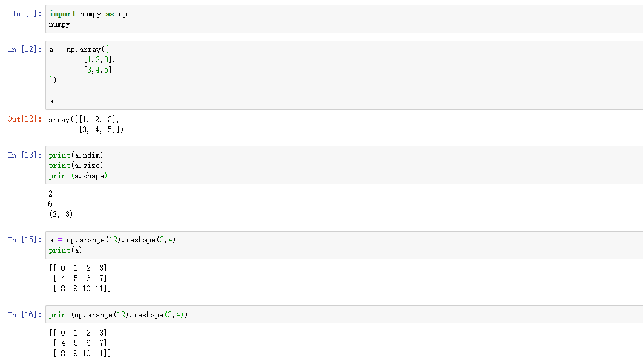
Task: Place cursor on print(a.ndim) line
Action: click(x=76, y=155)
